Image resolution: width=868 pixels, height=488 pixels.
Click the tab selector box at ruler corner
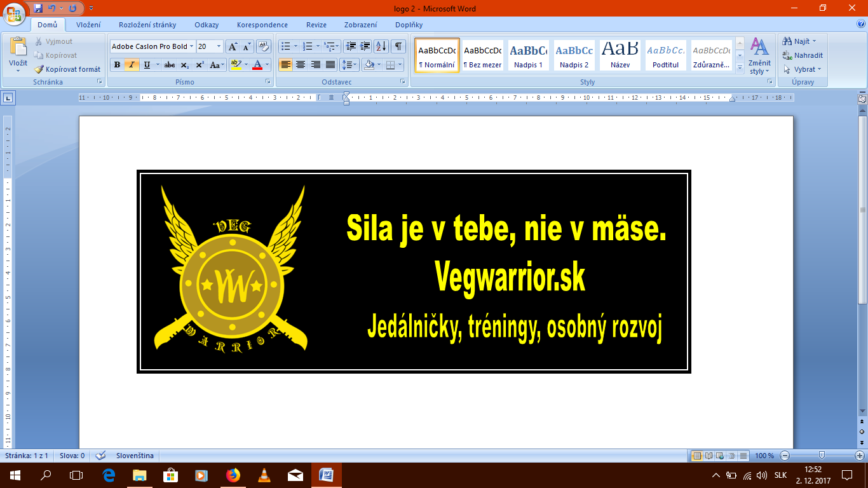[8, 98]
